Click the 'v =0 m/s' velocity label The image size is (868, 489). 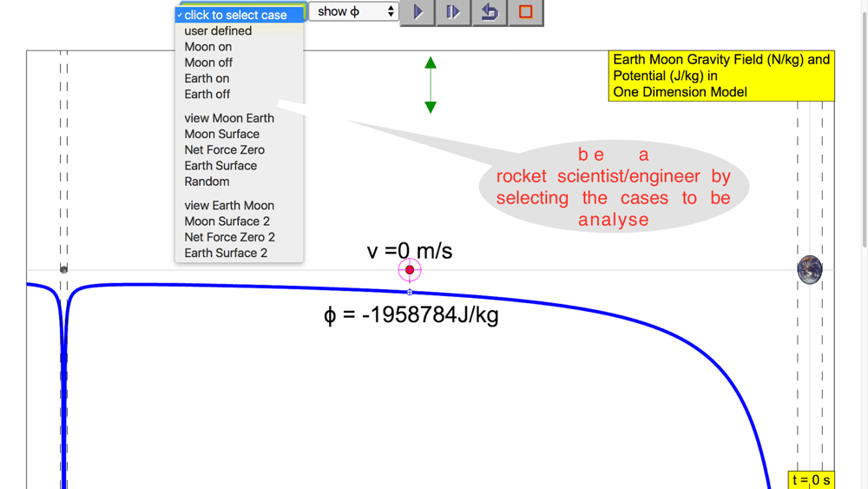tap(410, 251)
